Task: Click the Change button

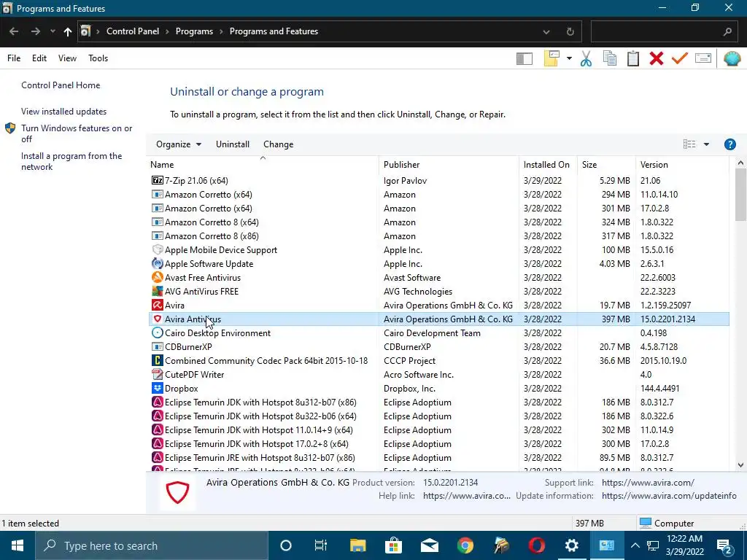Action: pos(278,144)
